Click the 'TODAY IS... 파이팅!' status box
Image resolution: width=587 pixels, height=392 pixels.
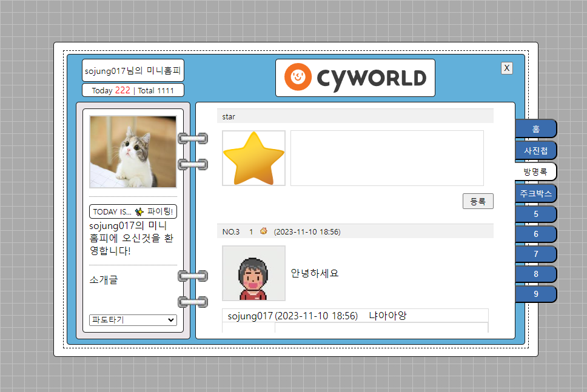(x=133, y=211)
